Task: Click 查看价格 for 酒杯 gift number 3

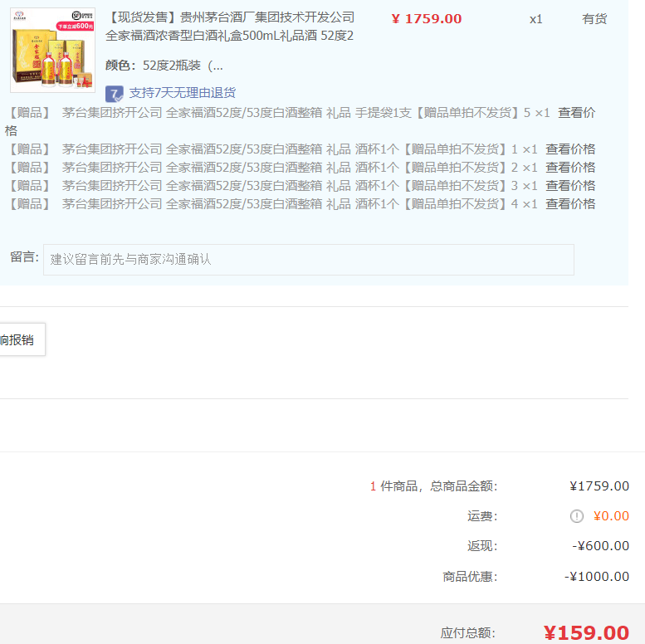Action: click(x=570, y=186)
